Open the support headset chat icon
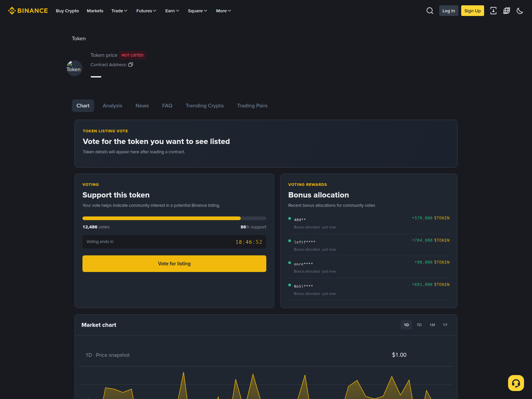Image resolution: width=532 pixels, height=399 pixels. click(516, 383)
